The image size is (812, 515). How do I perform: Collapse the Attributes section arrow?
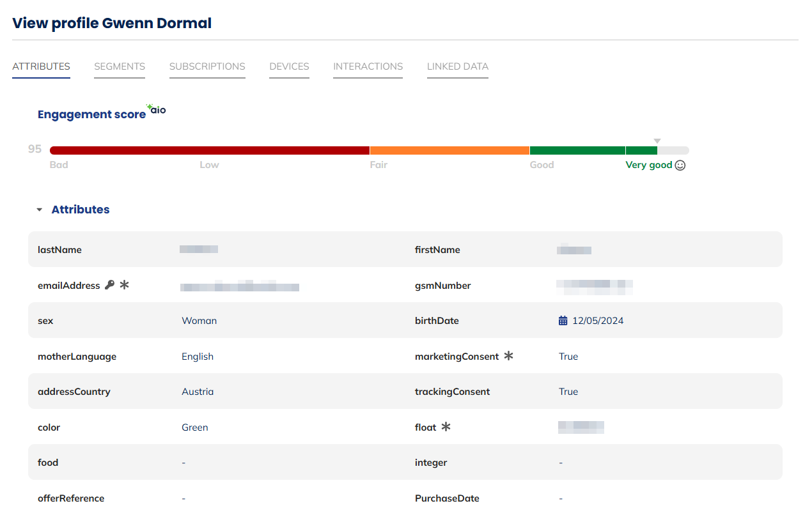(x=40, y=210)
